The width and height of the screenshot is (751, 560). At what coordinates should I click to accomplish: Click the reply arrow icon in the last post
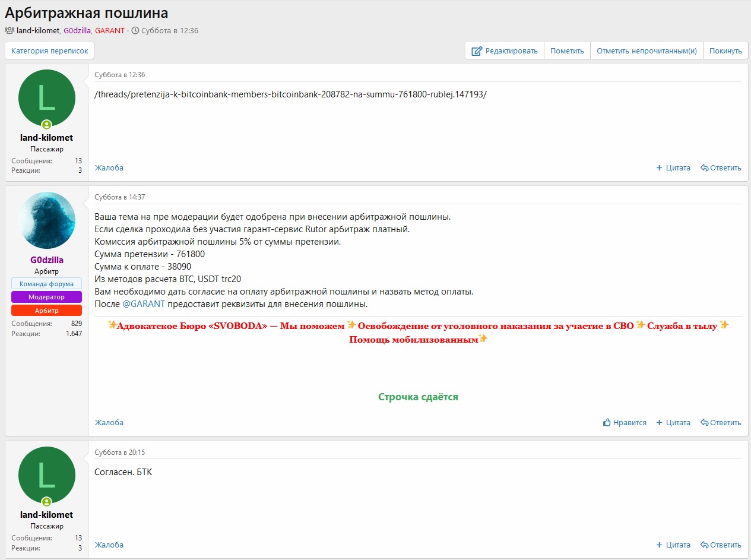[x=704, y=545]
